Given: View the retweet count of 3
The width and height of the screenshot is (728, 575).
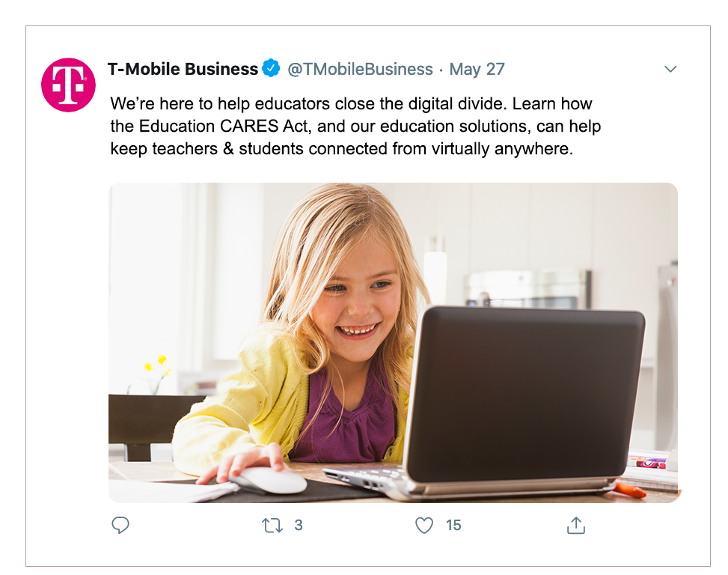Looking at the screenshot, I should [299, 526].
